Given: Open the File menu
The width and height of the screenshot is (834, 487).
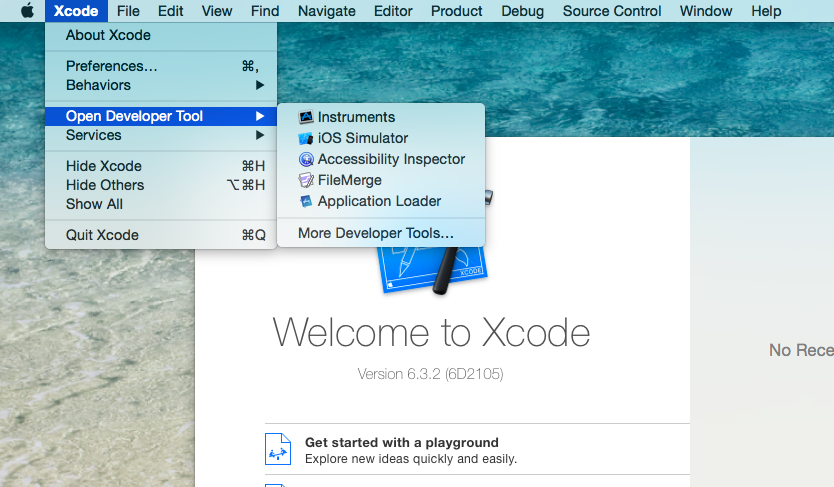Looking at the screenshot, I should 128,11.
